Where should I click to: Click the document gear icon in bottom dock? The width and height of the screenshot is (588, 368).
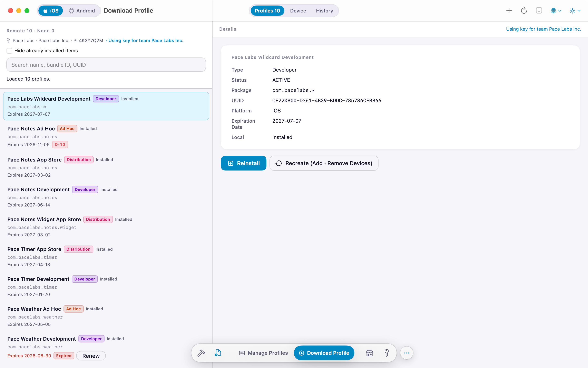[x=218, y=353]
